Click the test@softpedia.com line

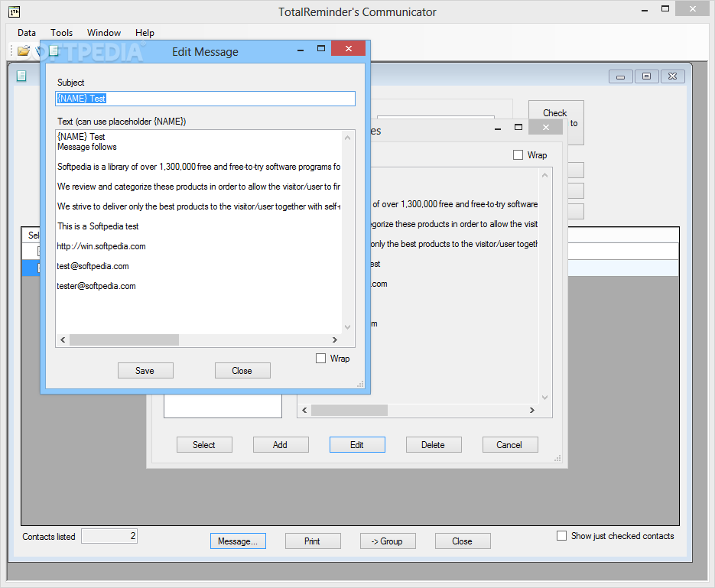pyautogui.click(x=93, y=266)
